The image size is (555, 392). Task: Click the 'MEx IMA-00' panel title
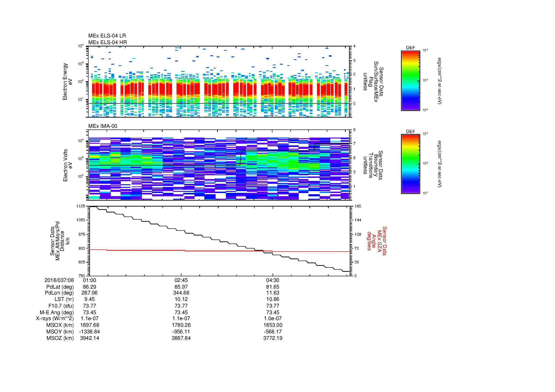click(103, 126)
